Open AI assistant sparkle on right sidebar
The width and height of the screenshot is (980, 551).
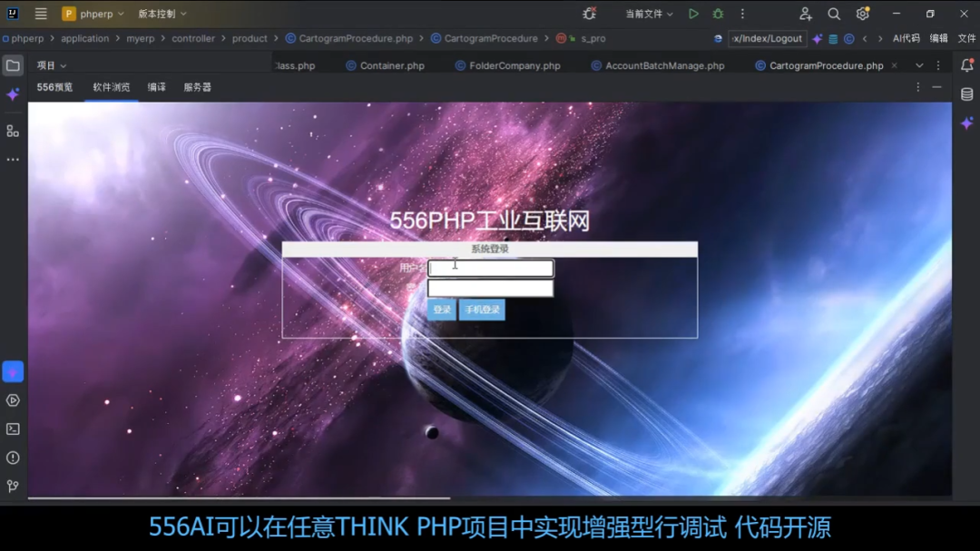tap(967, 123)
